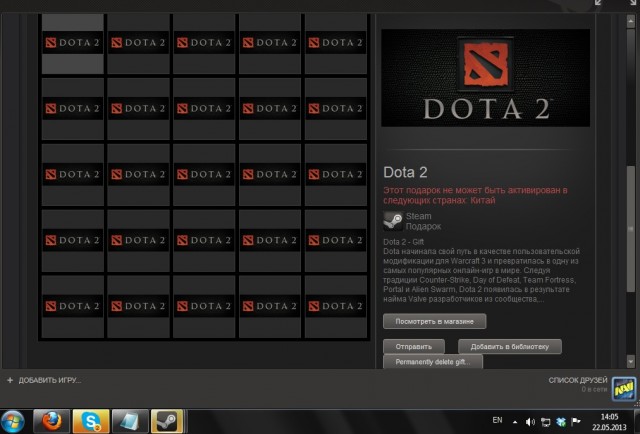Click the volume speaker tray icon
The image size is (640, 434).
click(530, 422)
